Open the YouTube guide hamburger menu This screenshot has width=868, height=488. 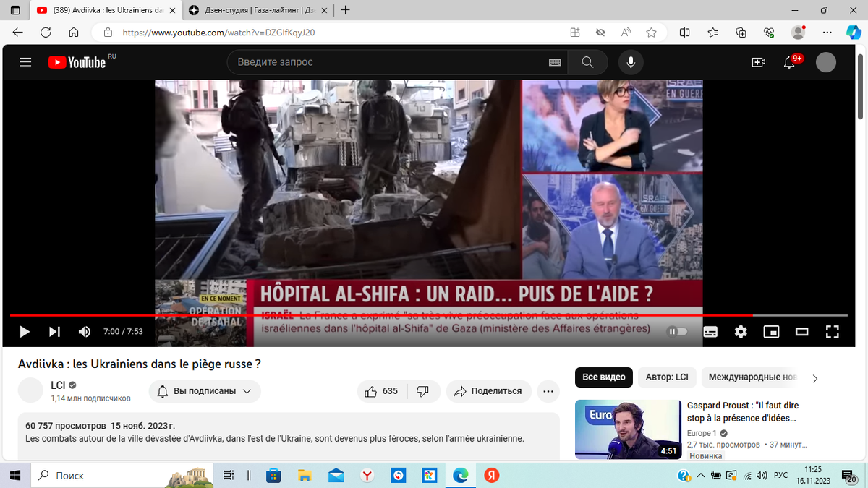click(x=25, y=62)
